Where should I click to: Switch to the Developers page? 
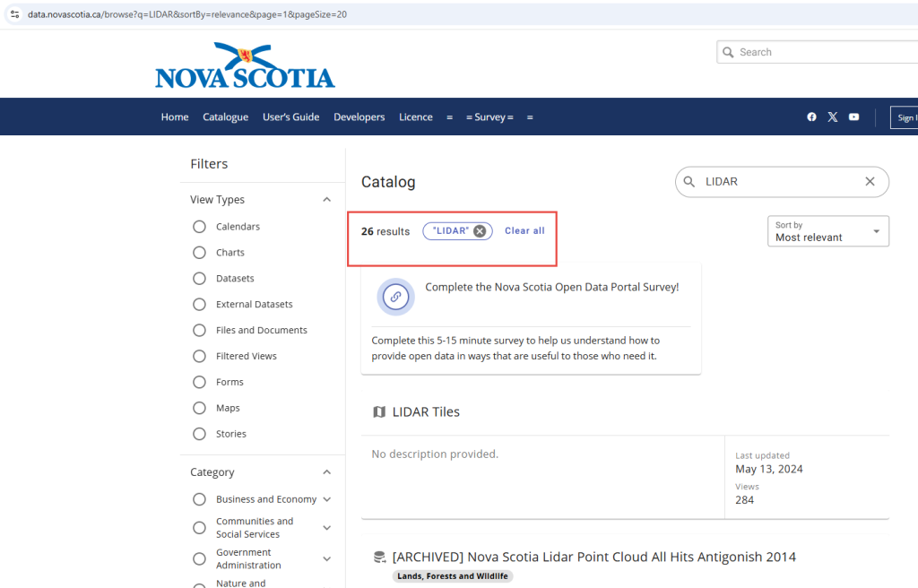tap(359, 117)
